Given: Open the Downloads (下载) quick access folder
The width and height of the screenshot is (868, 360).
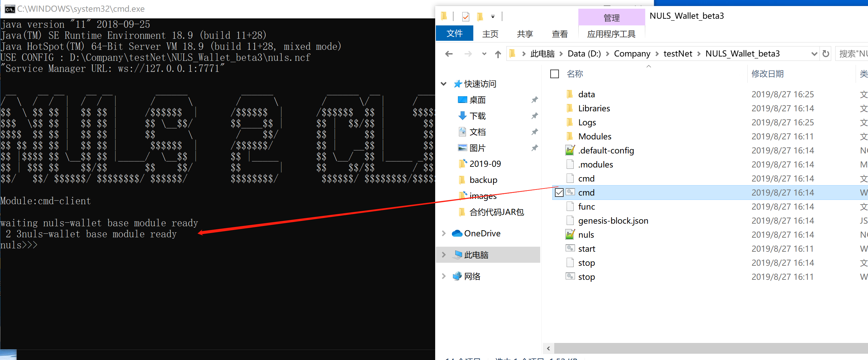Looking at the screenshot, I should pos(477,116).
